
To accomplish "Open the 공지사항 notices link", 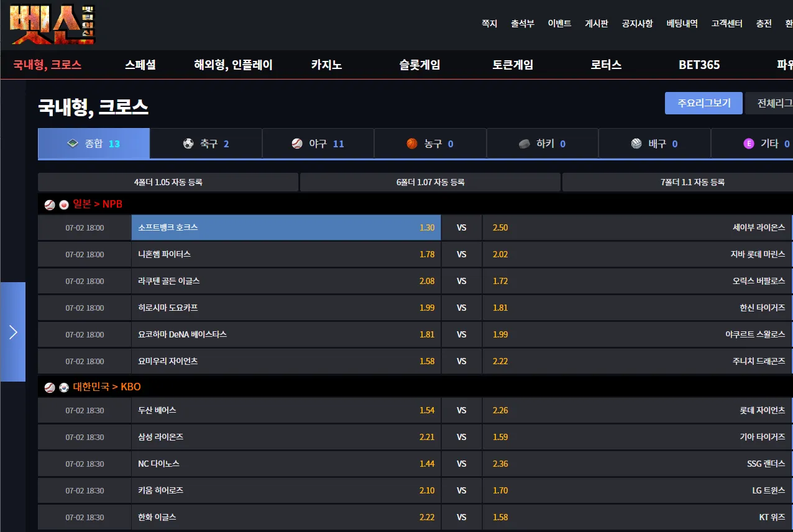I will pos(638,24).
